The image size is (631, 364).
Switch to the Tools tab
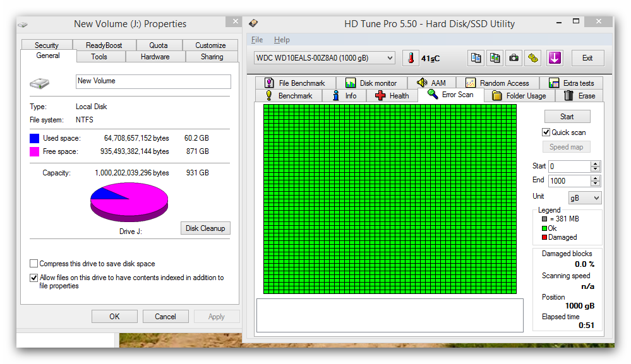pos(99,57)
